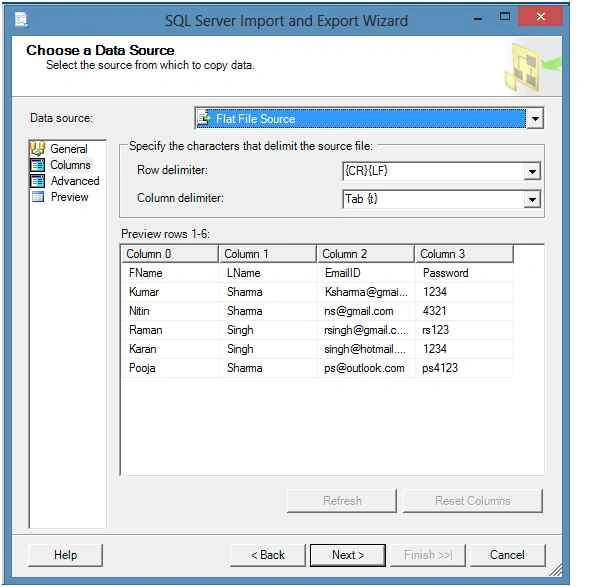Minimize the wizard window

coord(478,18)
